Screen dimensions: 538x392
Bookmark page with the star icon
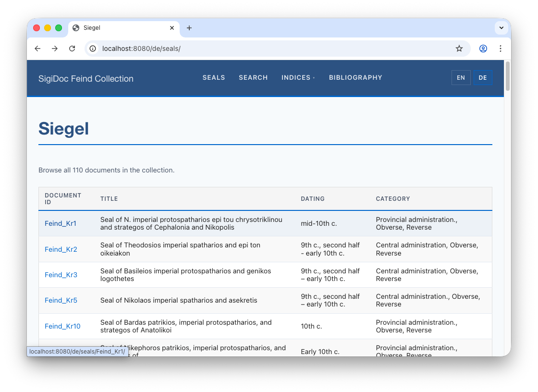click(459, 49)
